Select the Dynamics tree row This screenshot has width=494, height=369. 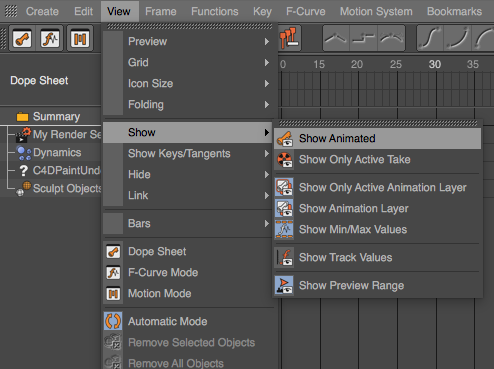[x=51, y=153]
